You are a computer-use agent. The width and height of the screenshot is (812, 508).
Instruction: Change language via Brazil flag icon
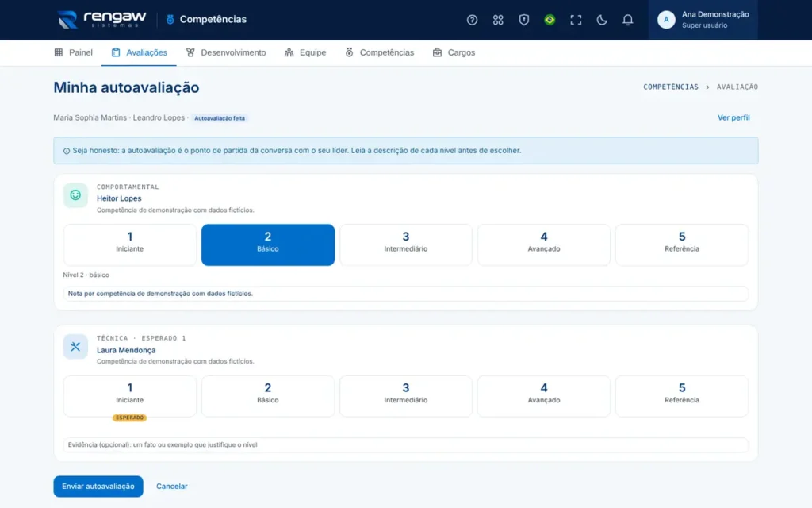[x=550, y=20]
